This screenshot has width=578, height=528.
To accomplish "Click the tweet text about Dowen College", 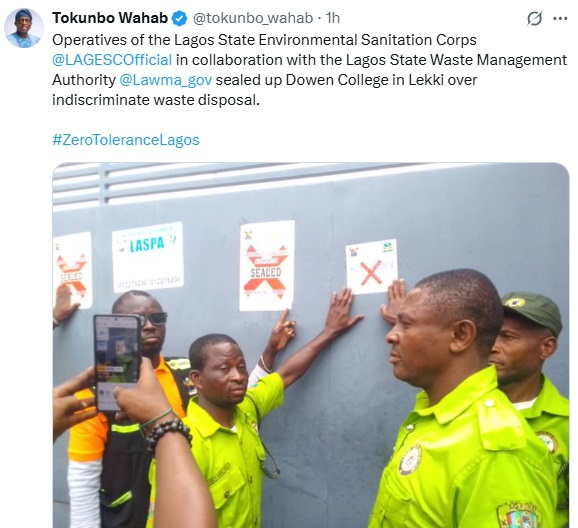I will tap(309, 70).
